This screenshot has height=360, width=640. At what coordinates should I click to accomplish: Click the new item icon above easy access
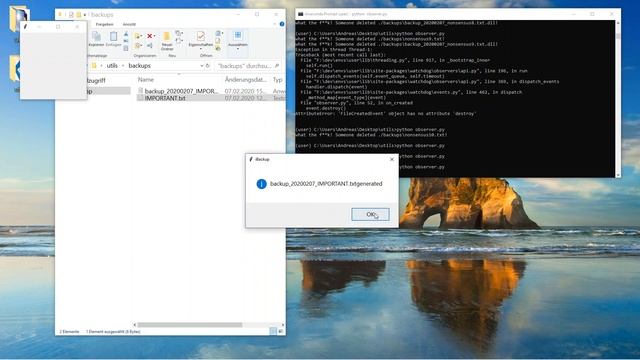179,33
